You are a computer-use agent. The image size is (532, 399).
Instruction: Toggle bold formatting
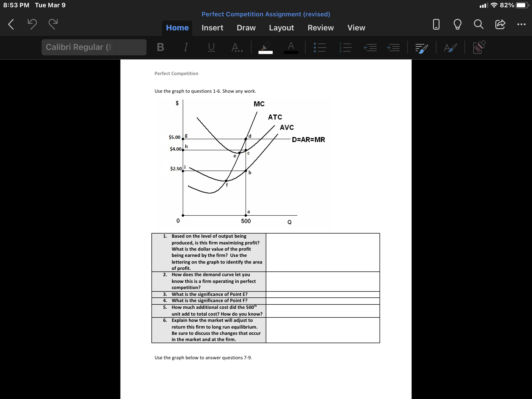click(160, 47)
